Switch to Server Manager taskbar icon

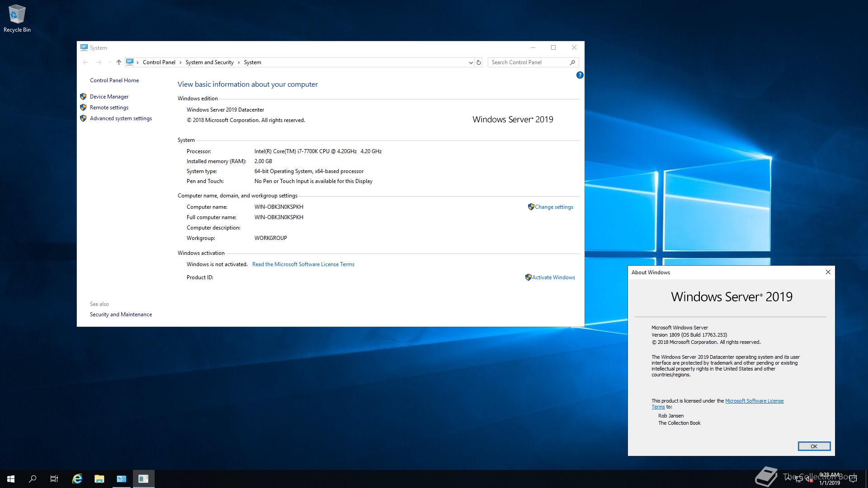click(122, 479)
